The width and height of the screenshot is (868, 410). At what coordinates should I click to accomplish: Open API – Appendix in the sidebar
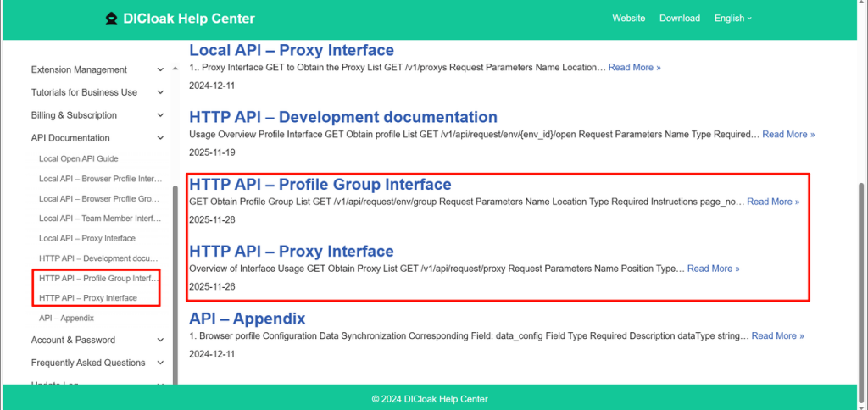click(x=66, y=319)
